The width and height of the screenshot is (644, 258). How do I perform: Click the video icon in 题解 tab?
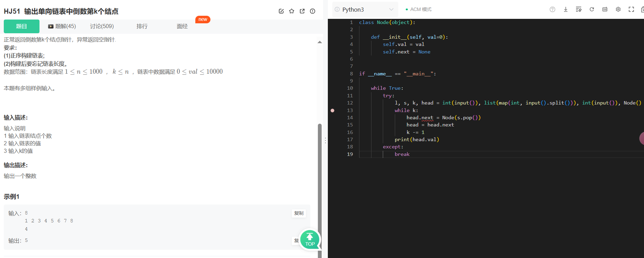pos(51,26)
